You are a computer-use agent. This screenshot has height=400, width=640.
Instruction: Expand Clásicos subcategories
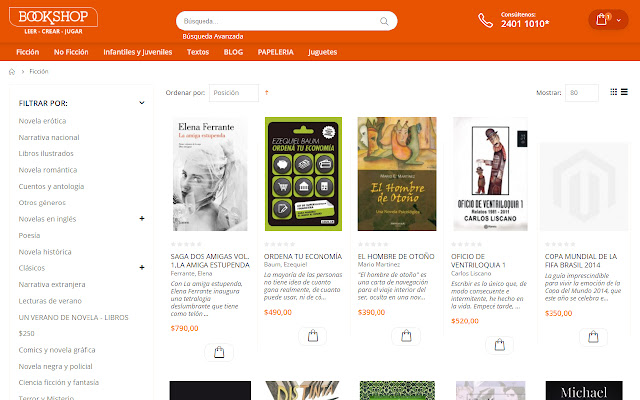142,267
